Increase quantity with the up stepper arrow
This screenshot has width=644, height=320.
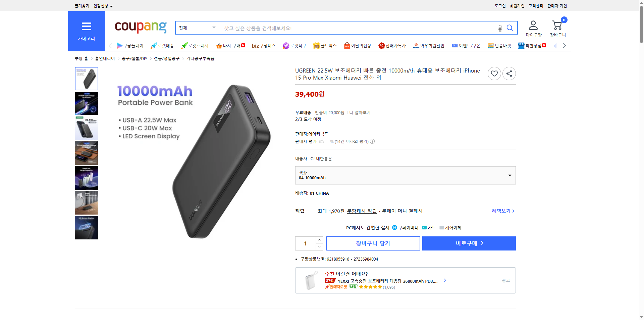[x=319, y=239]
